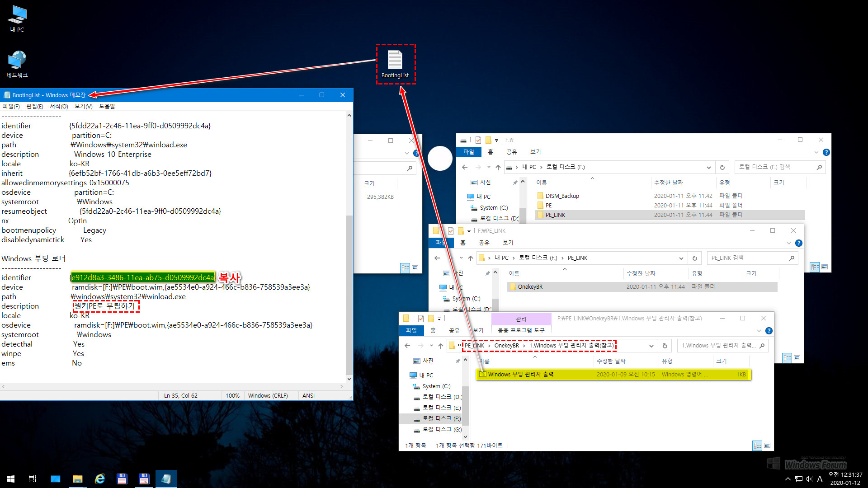This screenshot has width=868, height=488.
Task: Show hidden system tray icons
Action: (x=788, y=479)
